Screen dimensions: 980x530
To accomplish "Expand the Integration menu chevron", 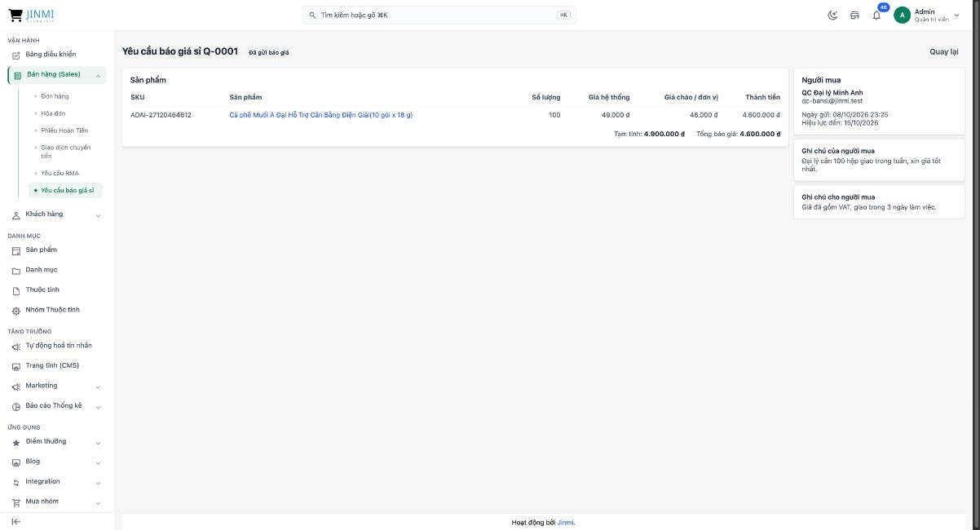I will pyautogui.click(x=99, y=483).
